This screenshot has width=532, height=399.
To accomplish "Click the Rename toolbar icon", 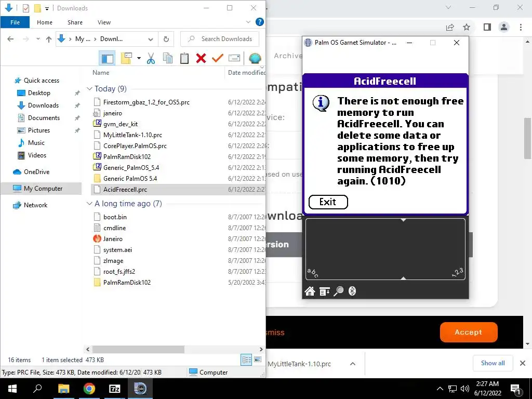I will click(234, 58).
